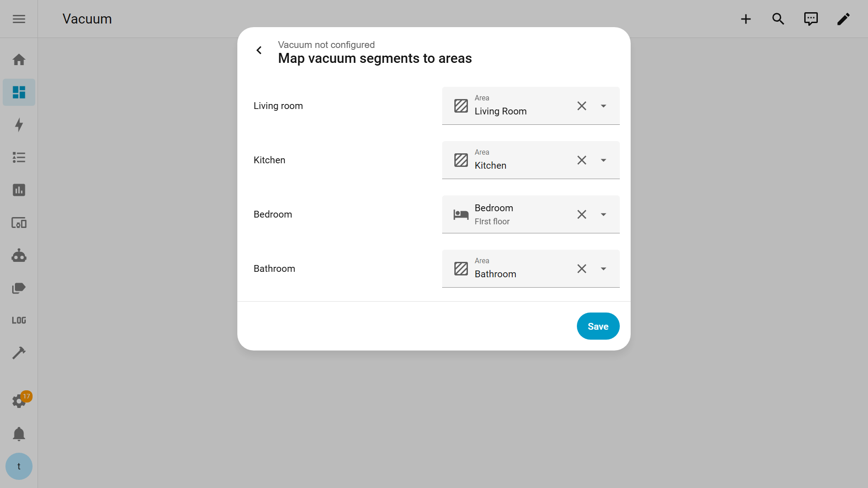This screenshot has height=488, width=868.
Task: Clear the Kitchen area selection
Action: pyautogui.click(x=582, y=160)
